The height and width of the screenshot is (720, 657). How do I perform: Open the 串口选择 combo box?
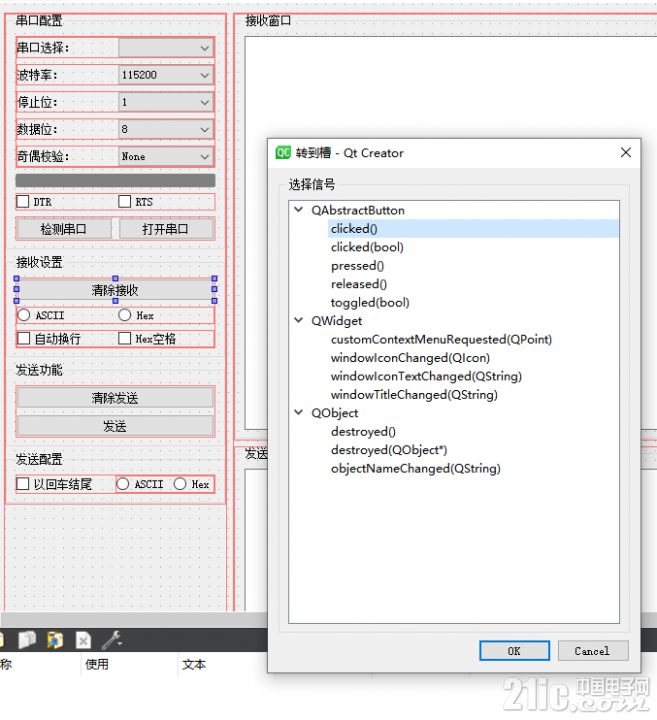166,47
